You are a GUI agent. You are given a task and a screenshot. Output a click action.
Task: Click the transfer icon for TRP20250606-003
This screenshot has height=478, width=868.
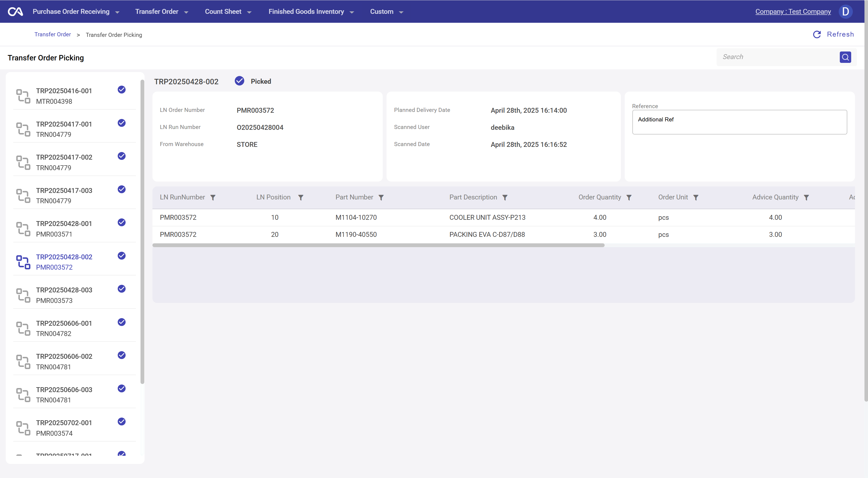coord(23,395)
